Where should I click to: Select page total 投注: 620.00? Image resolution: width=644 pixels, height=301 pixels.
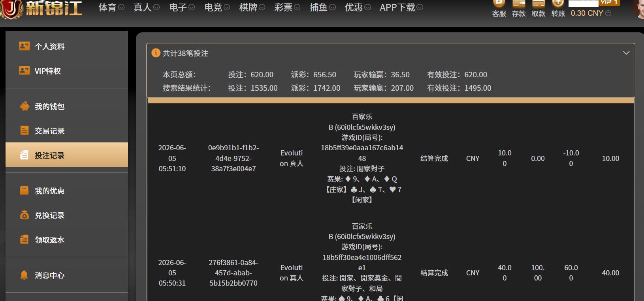pyautogui.click(x=251, y=75)
